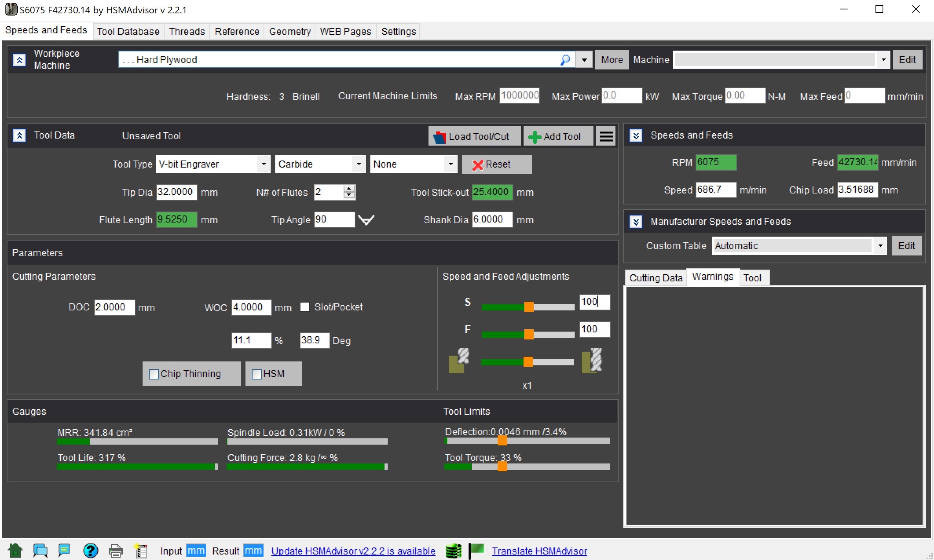This screenshot has width=934, height=560.
Task: Enable the Slot/Pocket checkbox
Action: pos(305,307)
